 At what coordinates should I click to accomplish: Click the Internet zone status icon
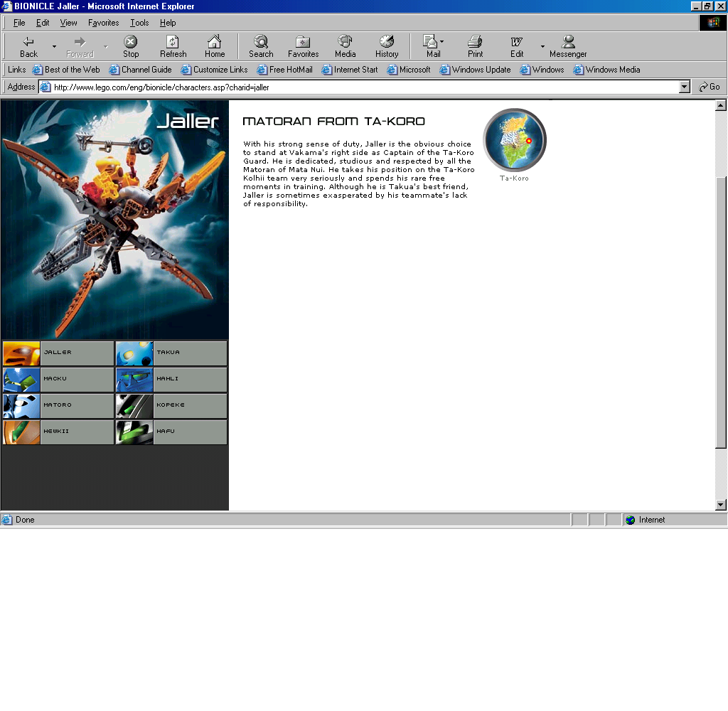coord(630,520)
